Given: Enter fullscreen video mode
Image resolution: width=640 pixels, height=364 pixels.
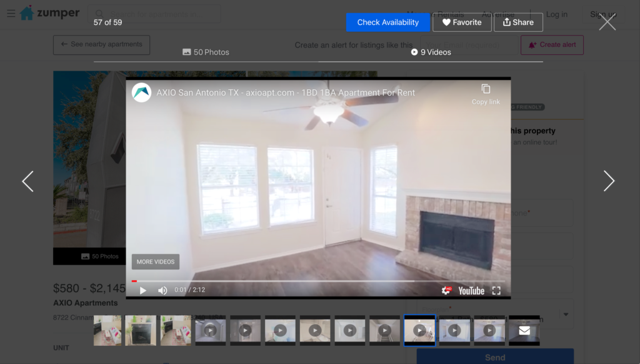Looking at the screenshot, I should 496,290.
